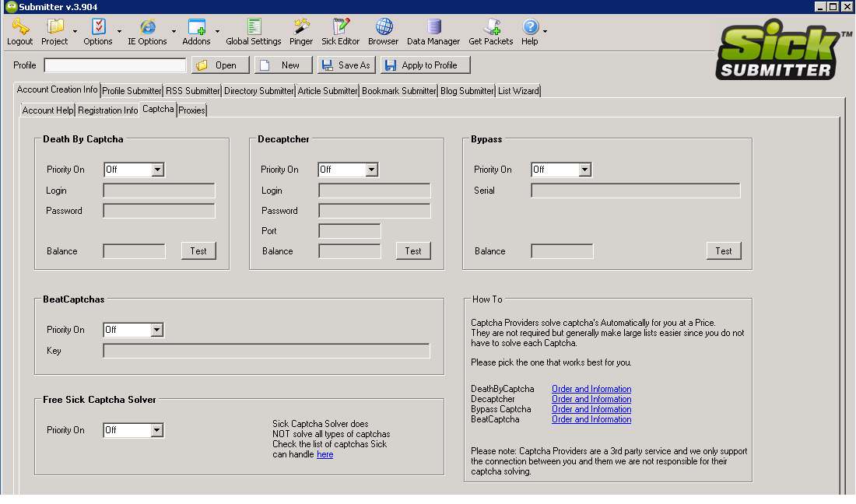Open the Project toolbar icon
Viewport: 856px width, 504px height.
[55, 26]
